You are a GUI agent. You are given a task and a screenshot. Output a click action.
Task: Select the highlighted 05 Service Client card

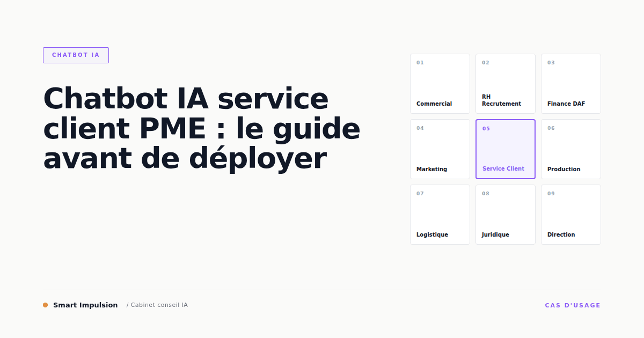pos(506,149)
